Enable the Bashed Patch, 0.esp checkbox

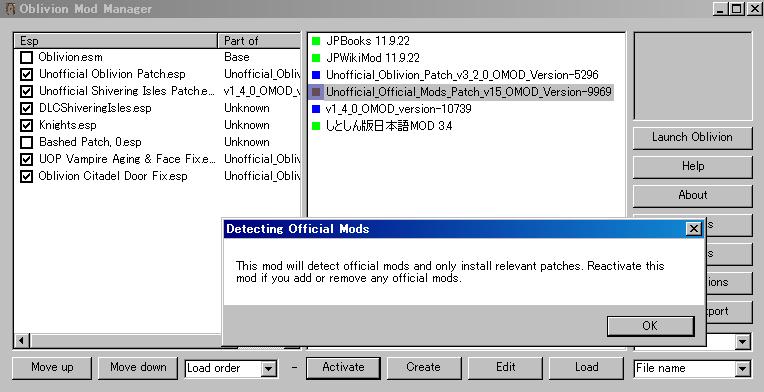pos(26,142)
